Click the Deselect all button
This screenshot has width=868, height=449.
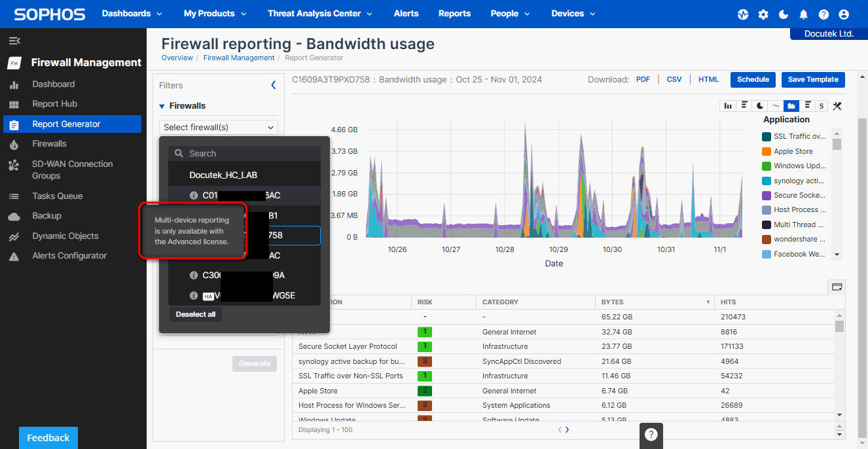pos(196,315)
